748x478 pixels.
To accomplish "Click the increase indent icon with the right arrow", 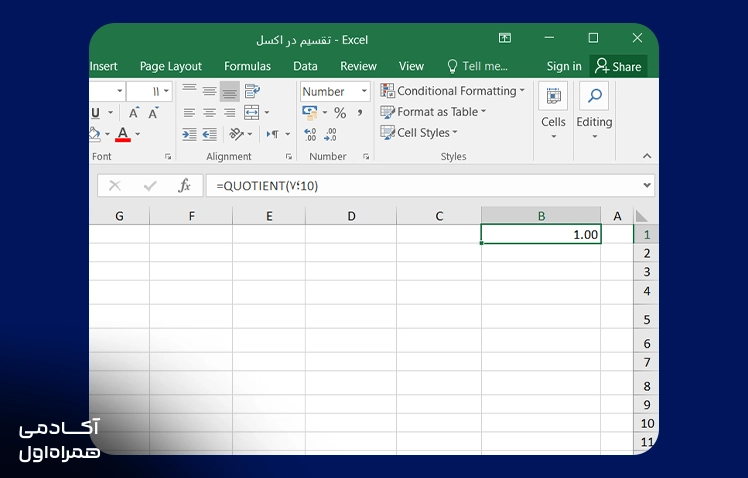I will (189, 135).
